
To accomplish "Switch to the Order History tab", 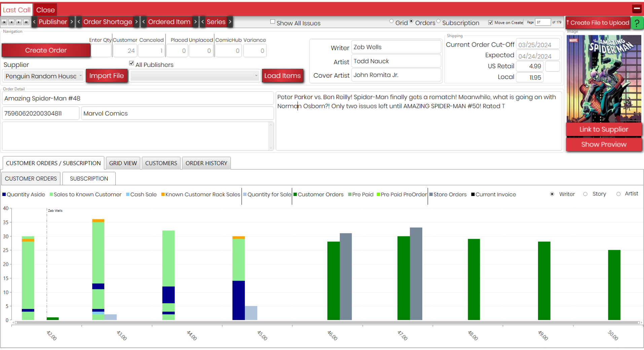I will click(206, 163).
